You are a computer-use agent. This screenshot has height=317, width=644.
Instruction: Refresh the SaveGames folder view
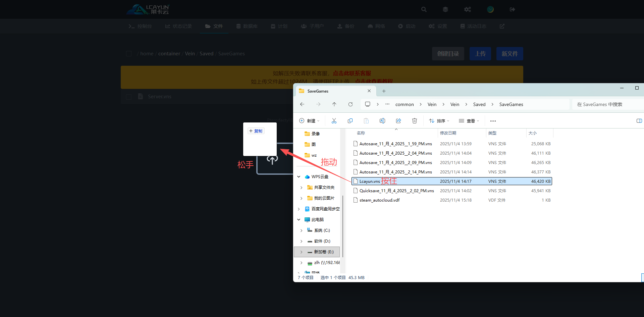[x=350, y=104]
